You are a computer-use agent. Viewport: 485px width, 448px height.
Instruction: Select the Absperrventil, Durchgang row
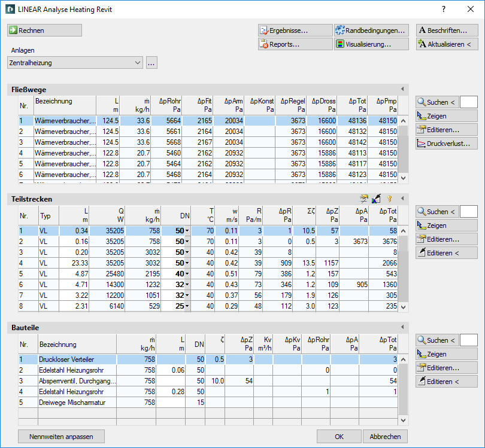click(208, 381)
